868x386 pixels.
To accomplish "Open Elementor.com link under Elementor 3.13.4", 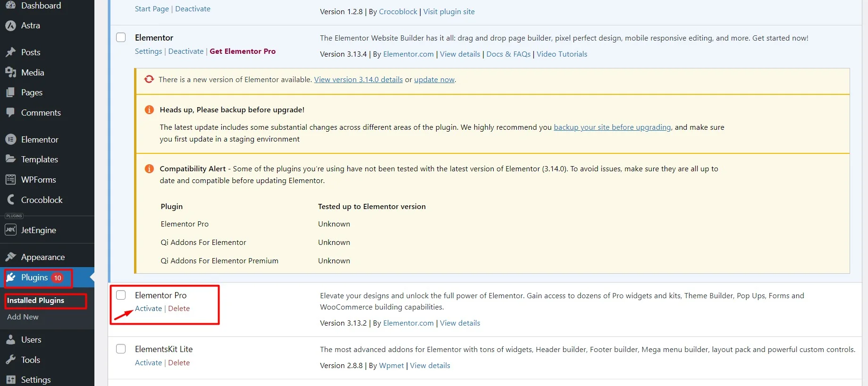I will point(408,54).
